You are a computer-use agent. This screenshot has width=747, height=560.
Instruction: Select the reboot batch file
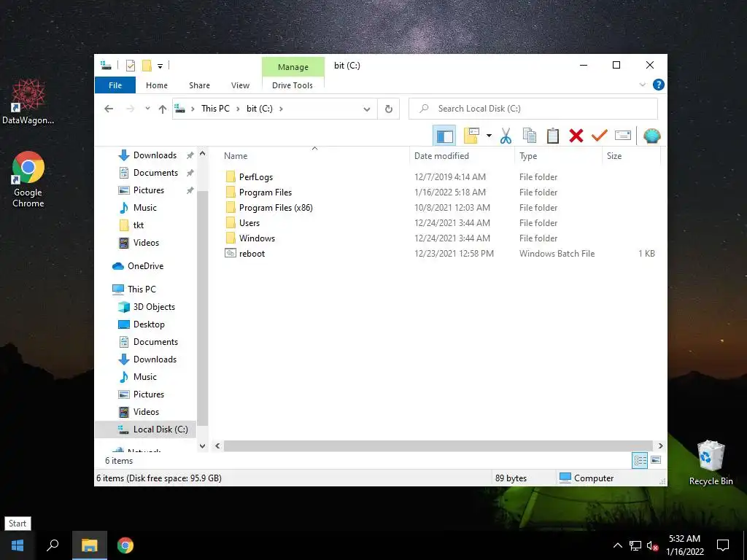click(252, 254)
